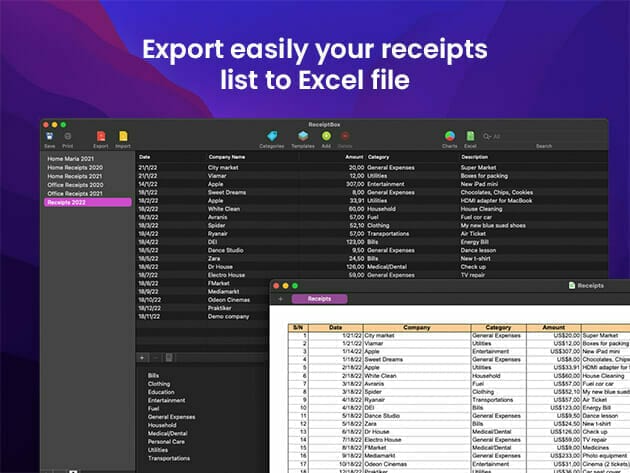Click the Save icon in toolbar

click(x=49, y=135)
